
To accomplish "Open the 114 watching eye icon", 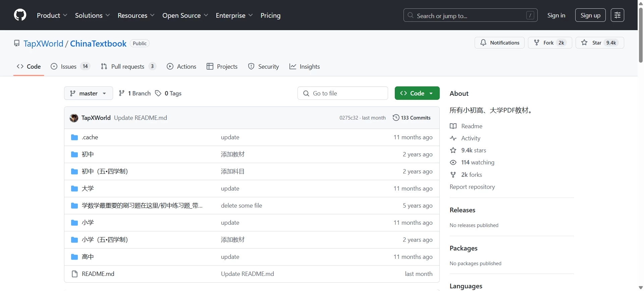I will pyautogui.click(x=453, y=162).
